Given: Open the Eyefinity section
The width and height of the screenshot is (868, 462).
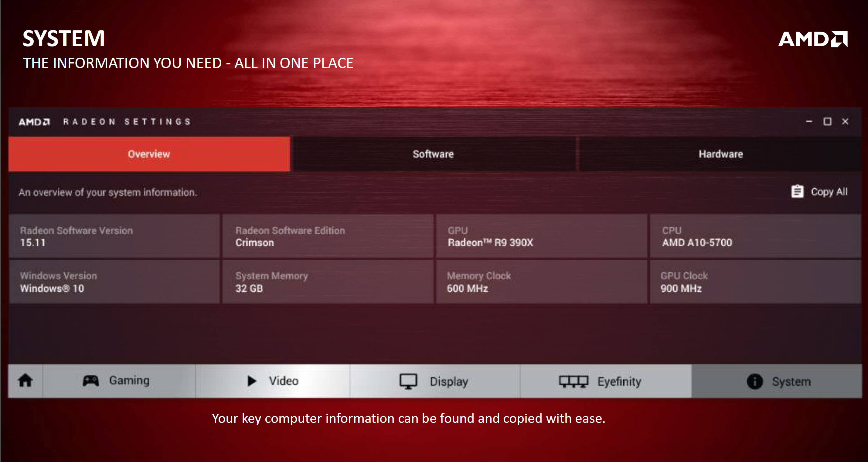Looking at the screenshot, I should [606, 381].
